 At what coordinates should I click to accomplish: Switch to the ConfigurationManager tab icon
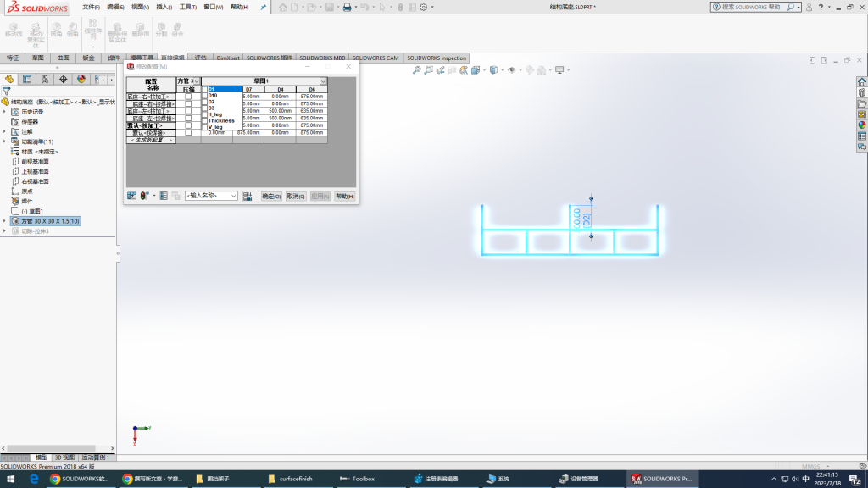coord(45,79)
